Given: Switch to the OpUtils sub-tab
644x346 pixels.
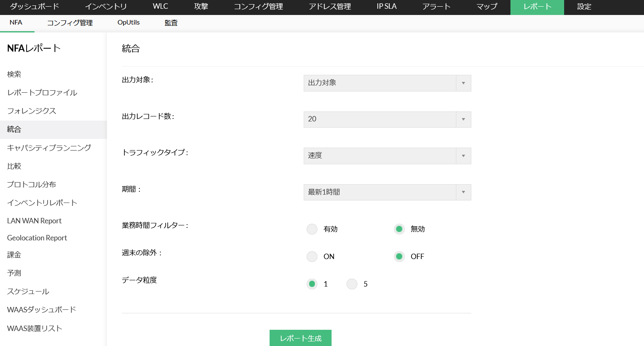Looking at the screenshot, I should (129, 22).
